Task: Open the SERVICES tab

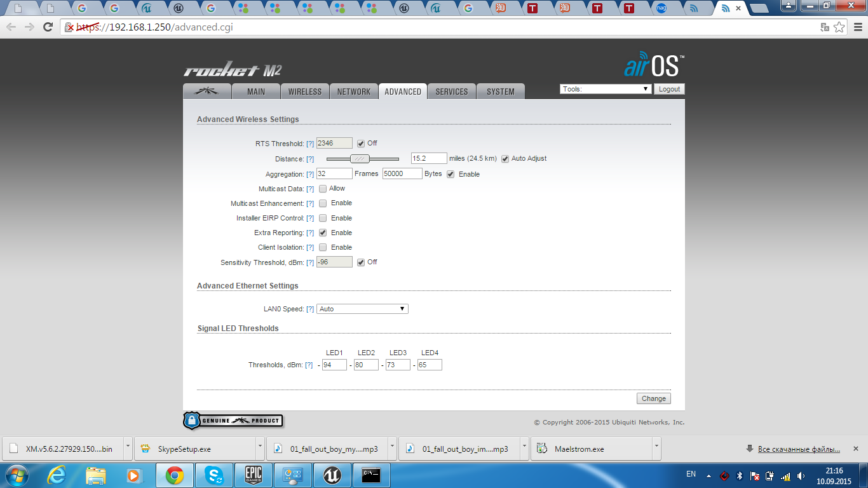Action: pos(452,91)
